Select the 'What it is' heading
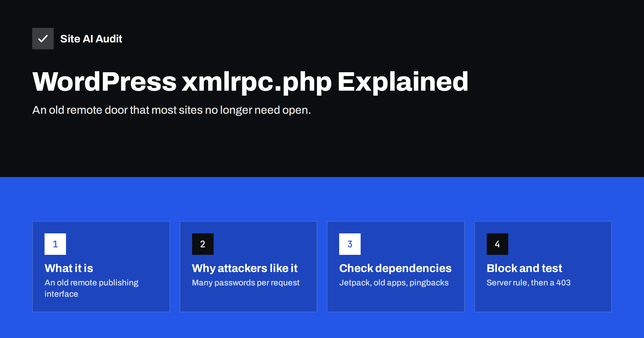This screenshot has width=644, height=338. (69, 268)
